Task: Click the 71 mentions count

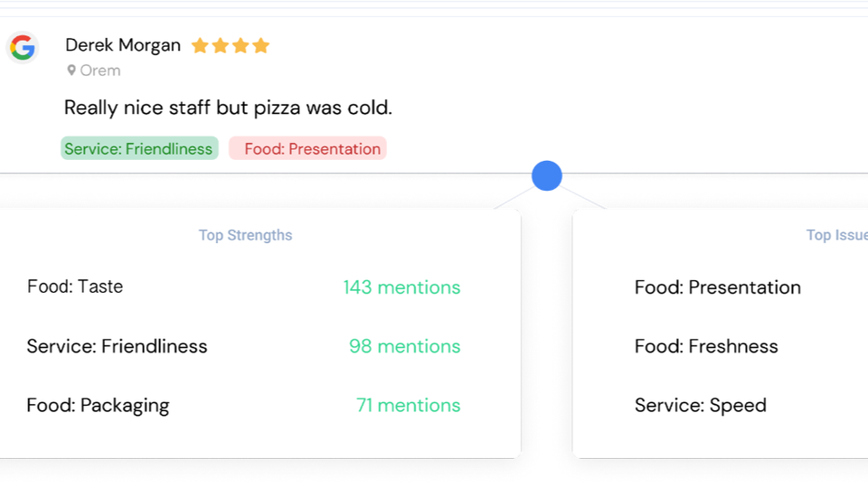Action: (x=408, y=405)
